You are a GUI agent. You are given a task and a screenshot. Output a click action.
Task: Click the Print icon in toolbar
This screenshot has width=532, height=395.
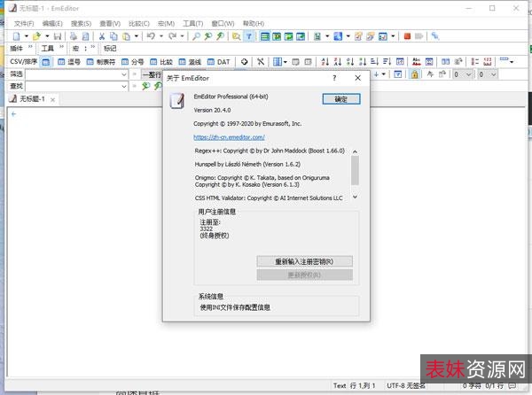74,36
